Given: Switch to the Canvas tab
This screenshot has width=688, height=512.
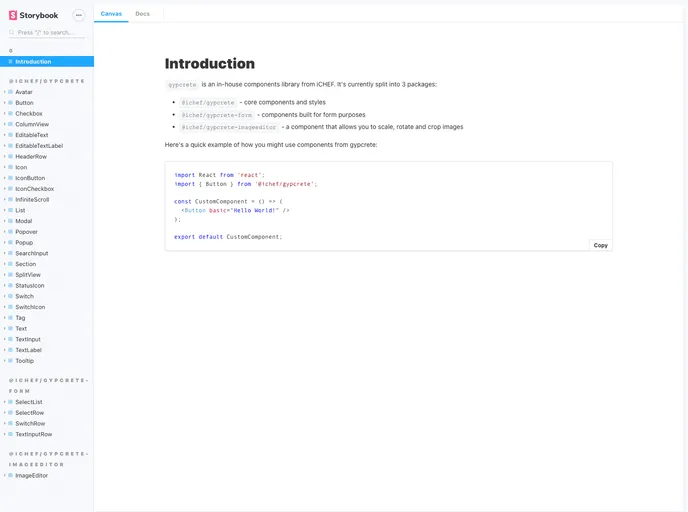Looking at the screenshot, I should [x=111, y=14].
